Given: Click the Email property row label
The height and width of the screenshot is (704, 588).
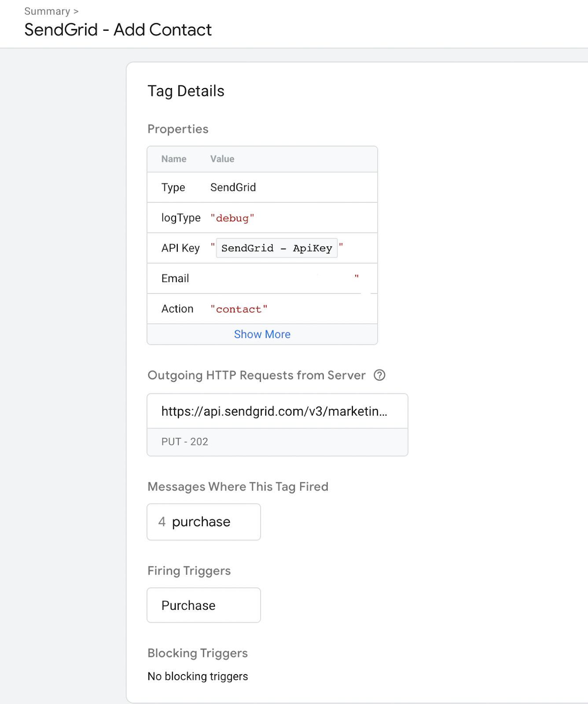Looking at the screenshot, I should (175, 279).
